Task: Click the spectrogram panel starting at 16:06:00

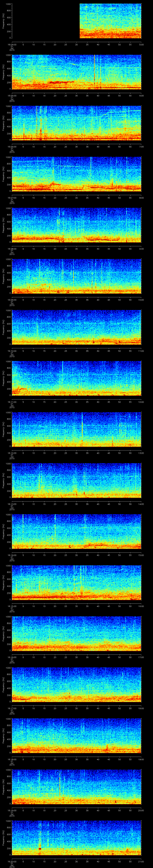Action: click(77, 123)
